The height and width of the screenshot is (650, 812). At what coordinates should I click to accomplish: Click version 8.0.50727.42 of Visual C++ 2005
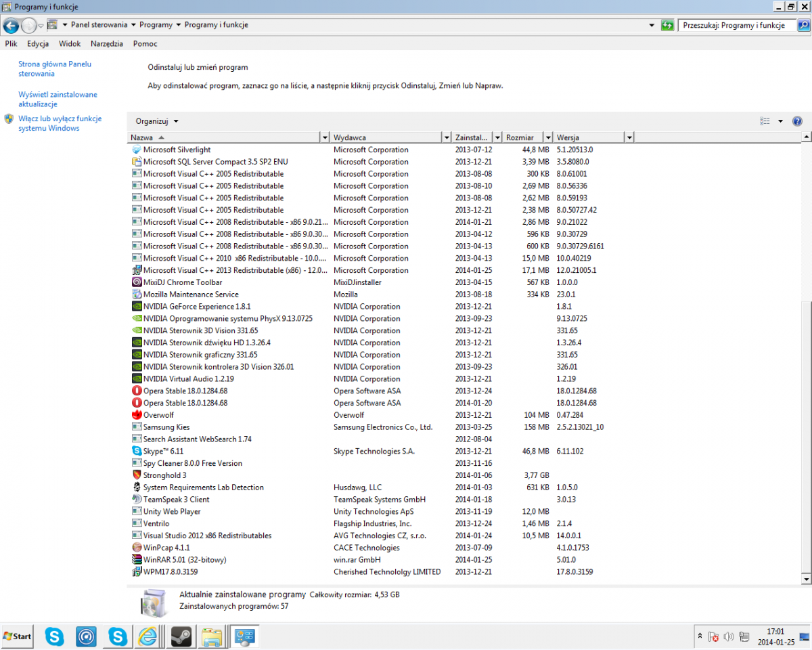click(577, 210)
